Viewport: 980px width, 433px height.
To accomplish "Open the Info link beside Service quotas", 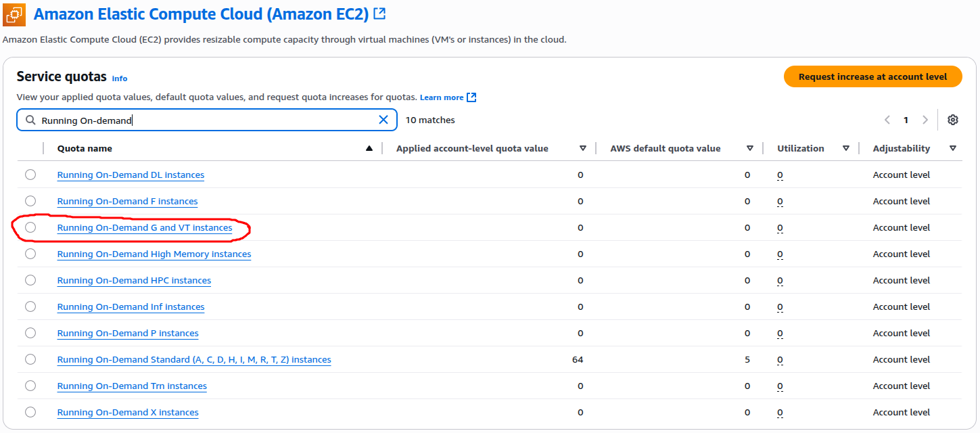I will click(x=120, y=78).
